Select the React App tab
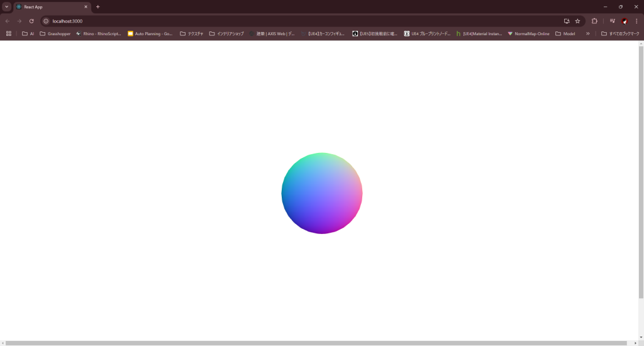This screenshot has height=346, width=644. (x=50, y=6)
